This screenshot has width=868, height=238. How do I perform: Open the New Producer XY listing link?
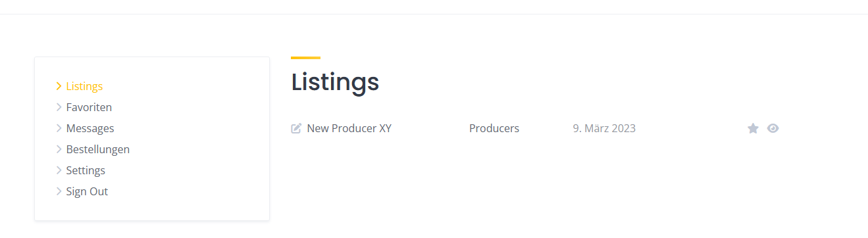pyautogui.click(x=349, y=128)
